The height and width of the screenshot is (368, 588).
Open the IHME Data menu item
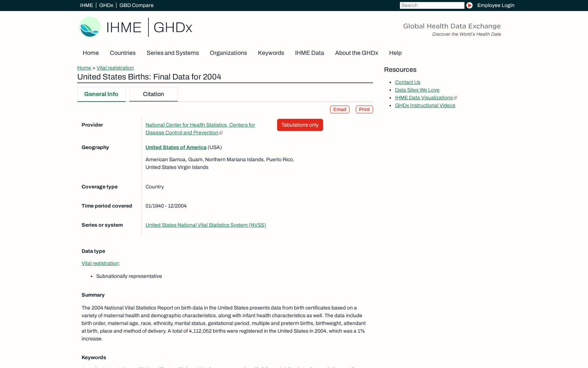[x=309, y=53]
